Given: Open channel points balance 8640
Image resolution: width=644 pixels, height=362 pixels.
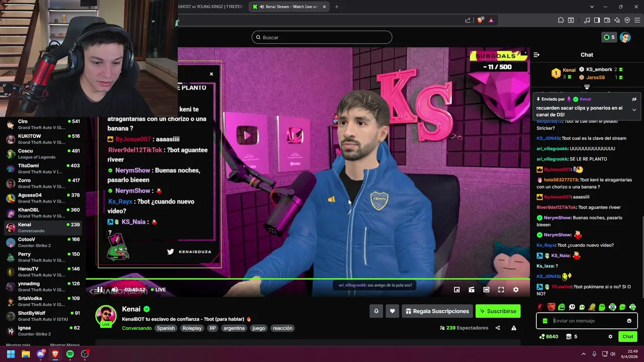Looking at the screenshot, I should tap(548, 337).
